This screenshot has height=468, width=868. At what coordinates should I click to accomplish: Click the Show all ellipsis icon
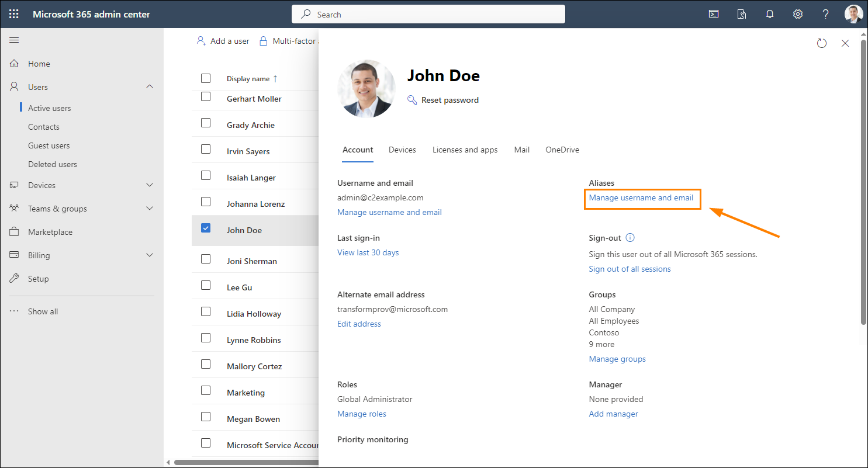[15, 311]
